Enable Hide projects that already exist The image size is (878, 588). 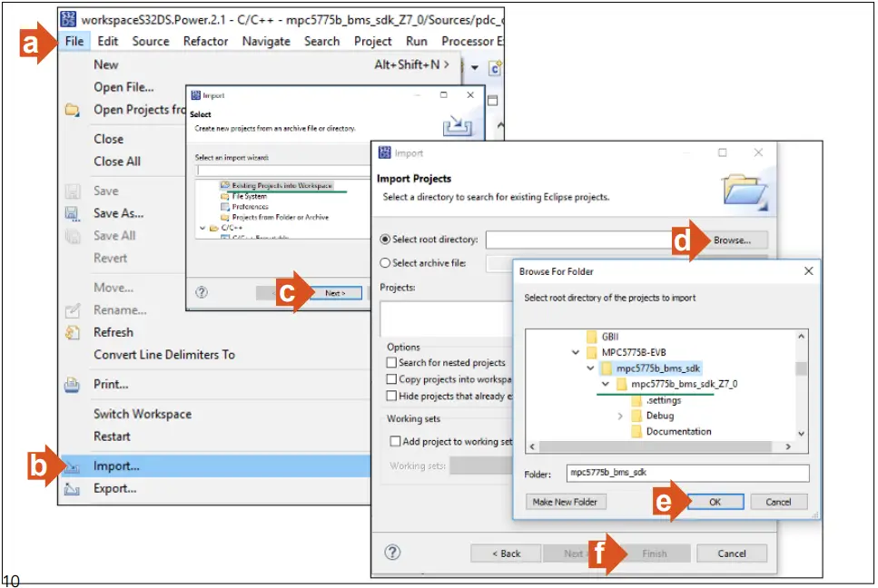click(x=391, y=397)
